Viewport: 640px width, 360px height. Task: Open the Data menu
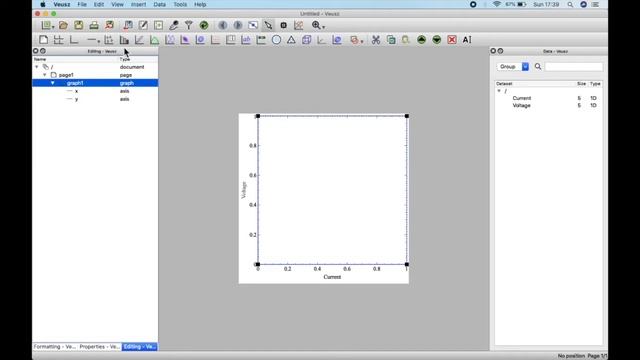coord(160,4)
